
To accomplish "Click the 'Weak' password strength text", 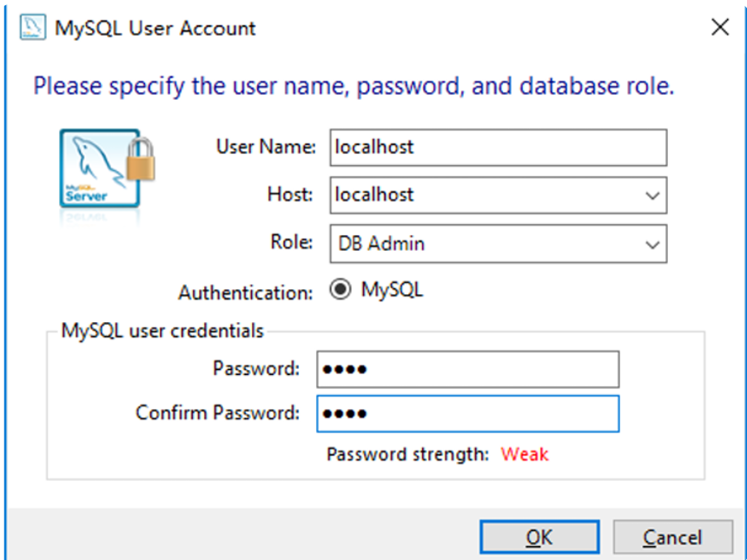I will [525, 454].
